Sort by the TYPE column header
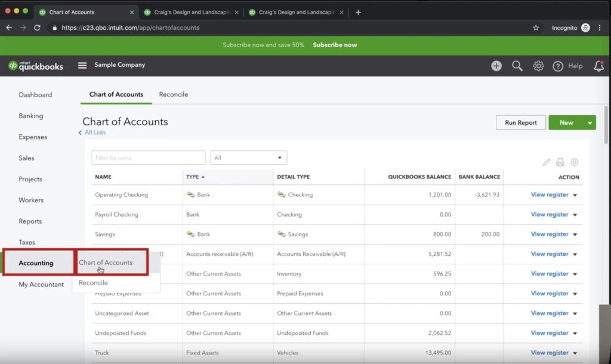Image resolution: width=611 pixels, height=364 pixels. 195,177
